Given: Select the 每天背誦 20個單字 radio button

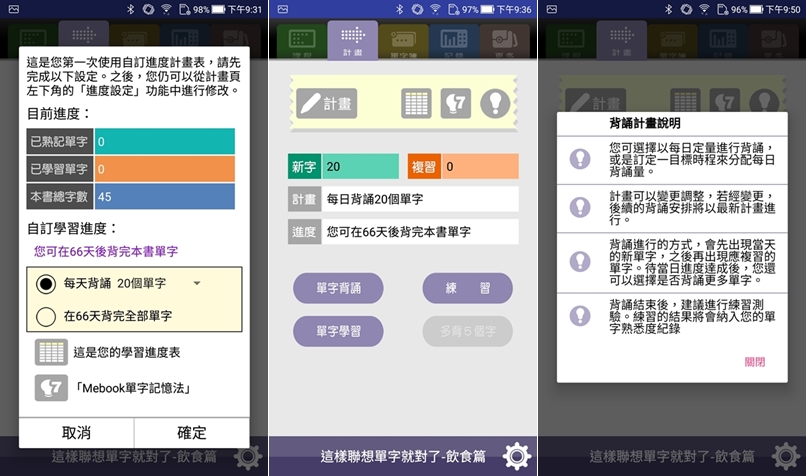Looking at the screenshot, I should [46, 284].
